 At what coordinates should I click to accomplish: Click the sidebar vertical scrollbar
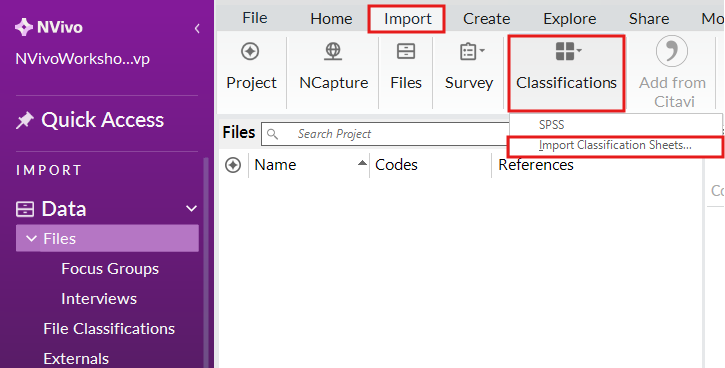tap(205, 263)
